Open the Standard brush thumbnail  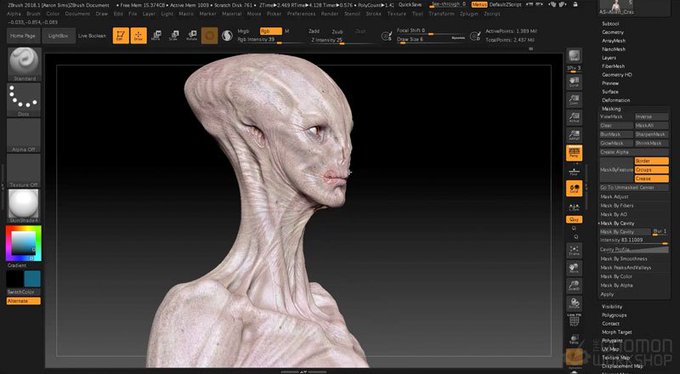(x=24, y=64)
